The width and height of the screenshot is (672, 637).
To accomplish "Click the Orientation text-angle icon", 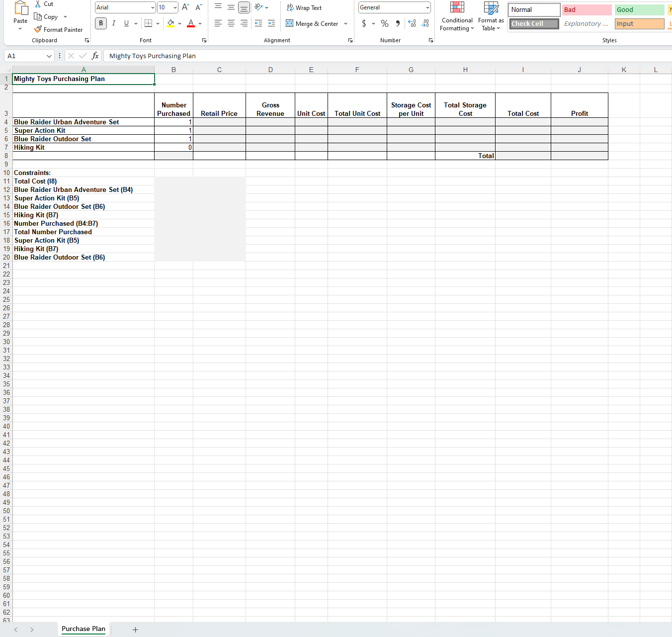I will pyautogui.click(x=258, y=7).
